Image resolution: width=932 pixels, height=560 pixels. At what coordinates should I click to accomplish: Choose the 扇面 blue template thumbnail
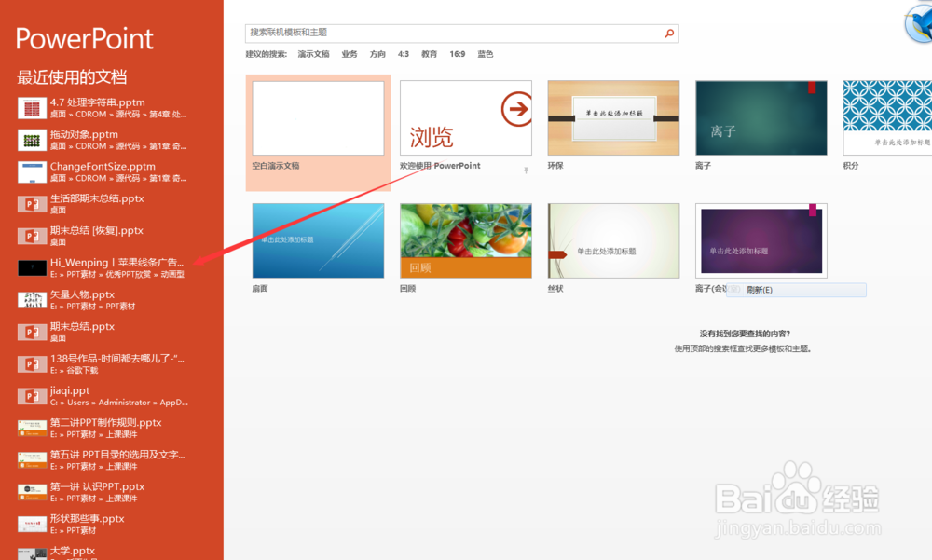[318, 240]
